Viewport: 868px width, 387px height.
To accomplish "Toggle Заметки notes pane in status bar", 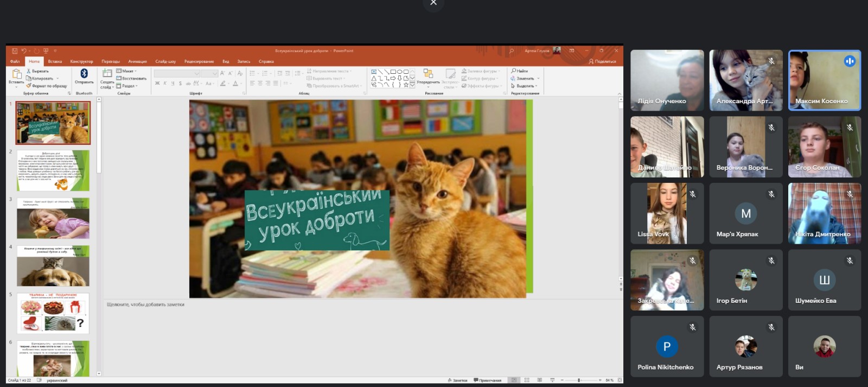I will point(457,380).
